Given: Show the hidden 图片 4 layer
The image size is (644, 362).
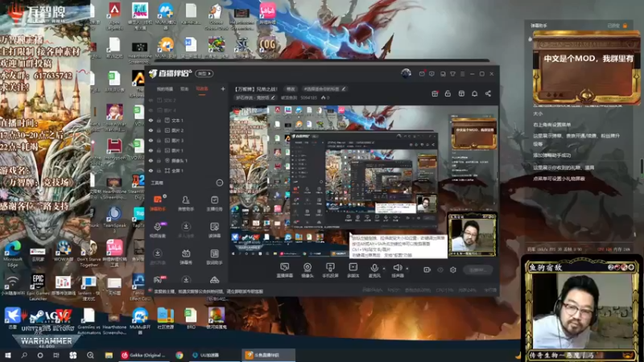Looking at the screenshot, I should pos(151,110).
